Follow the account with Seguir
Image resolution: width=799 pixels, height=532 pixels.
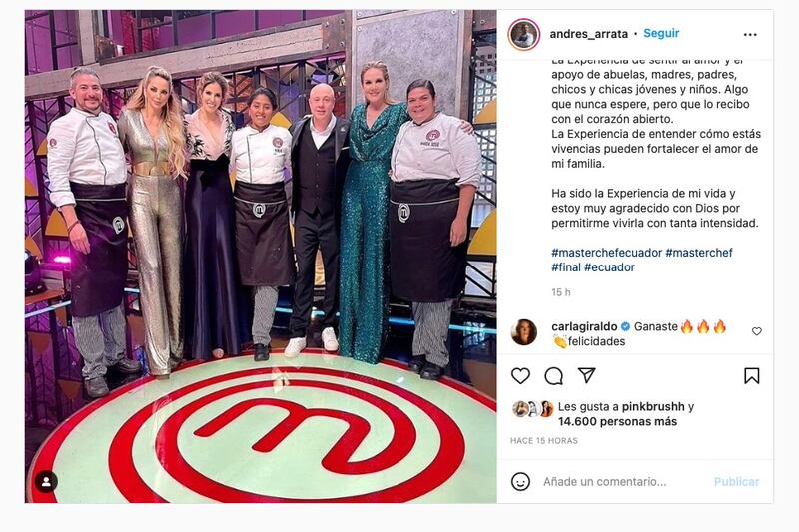(x=661, y=33)
